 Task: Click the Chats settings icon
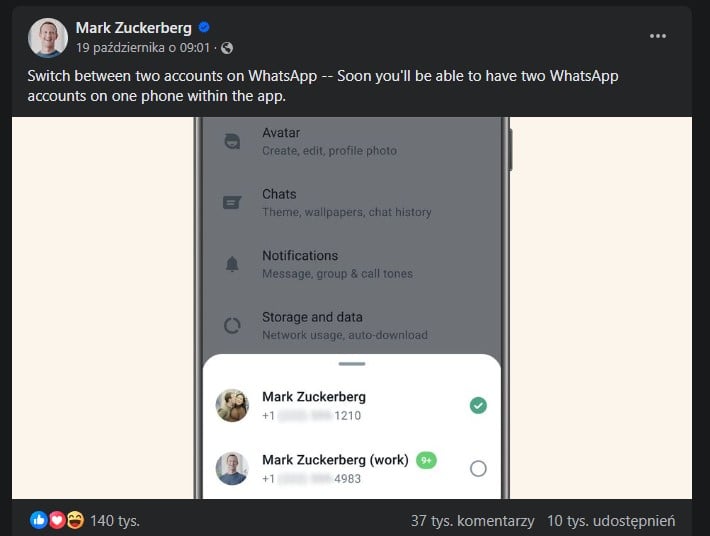coord(232,203)
